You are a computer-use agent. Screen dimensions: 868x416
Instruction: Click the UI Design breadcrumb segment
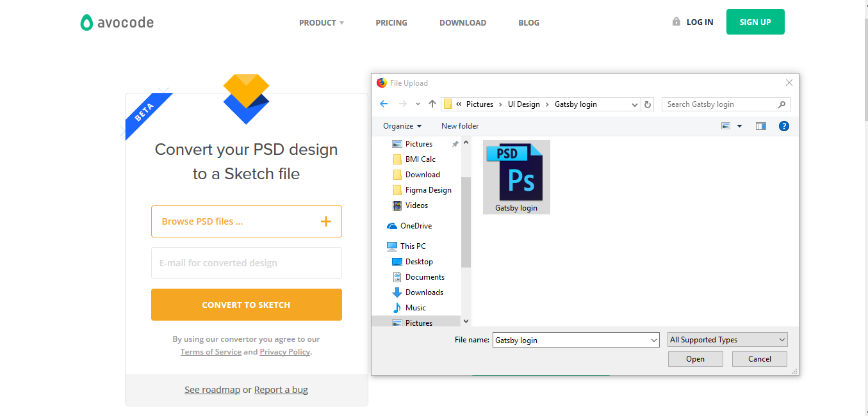(x=524, y=104)
